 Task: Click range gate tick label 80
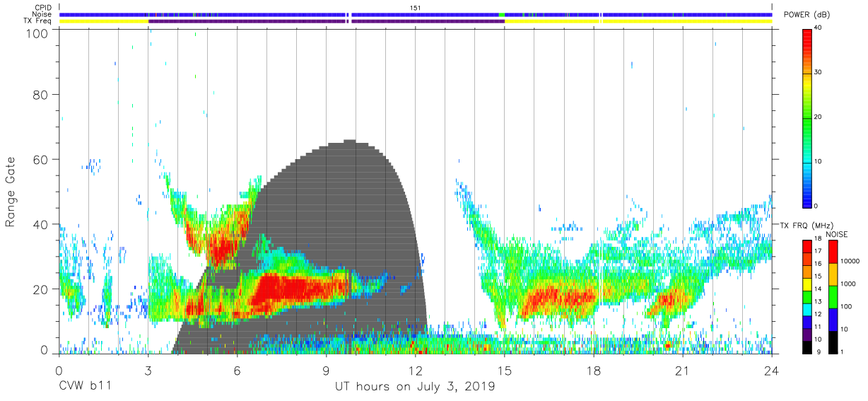pyautogui.click(x=40, y=94)
